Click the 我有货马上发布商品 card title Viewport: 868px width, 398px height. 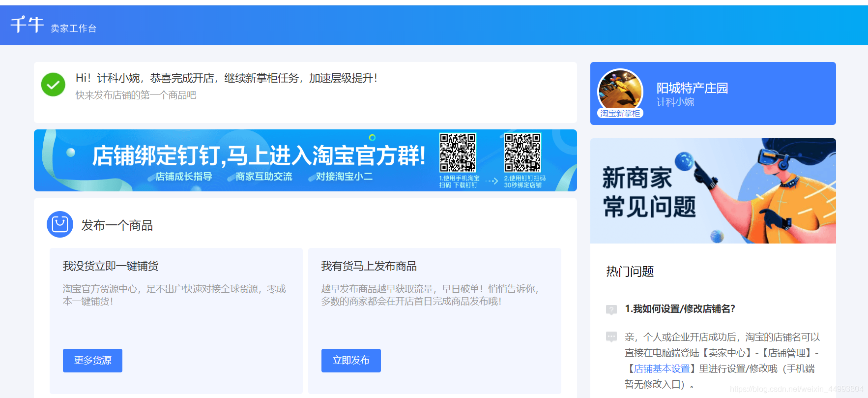369,266
